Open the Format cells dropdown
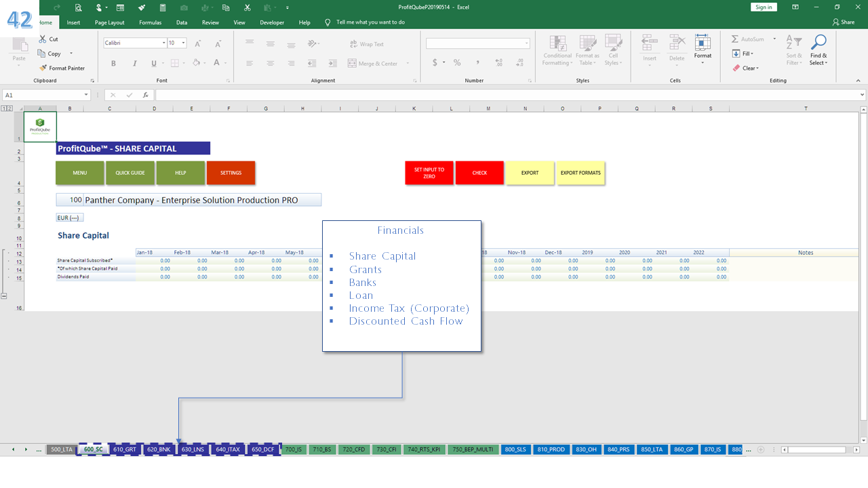Screen dimensions: 868x488 703,49
